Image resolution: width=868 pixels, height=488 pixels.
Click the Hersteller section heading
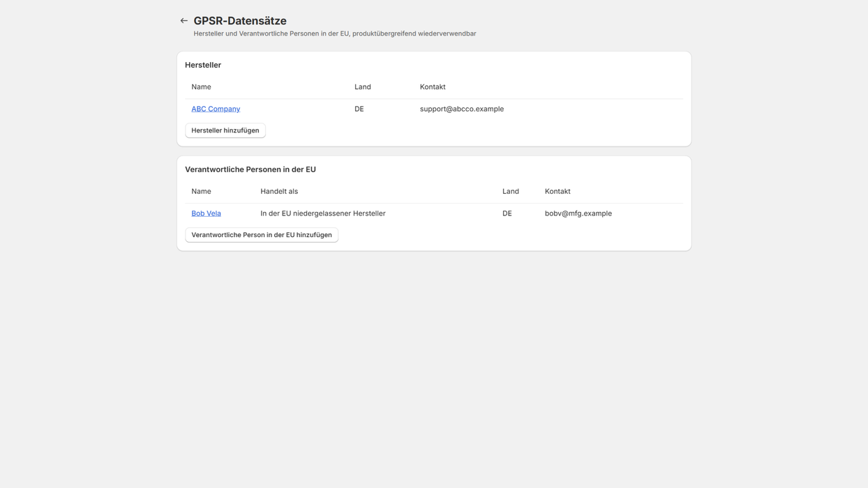tap(203, 65)
